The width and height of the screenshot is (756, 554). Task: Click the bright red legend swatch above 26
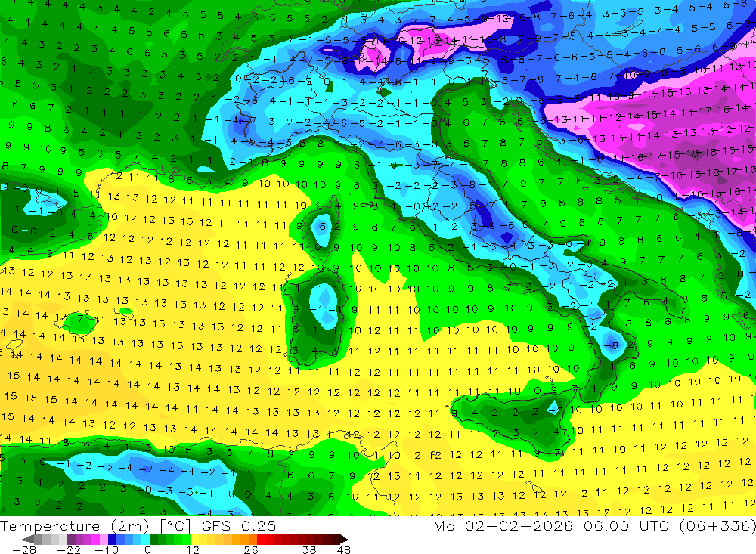(x=261, y=539)
